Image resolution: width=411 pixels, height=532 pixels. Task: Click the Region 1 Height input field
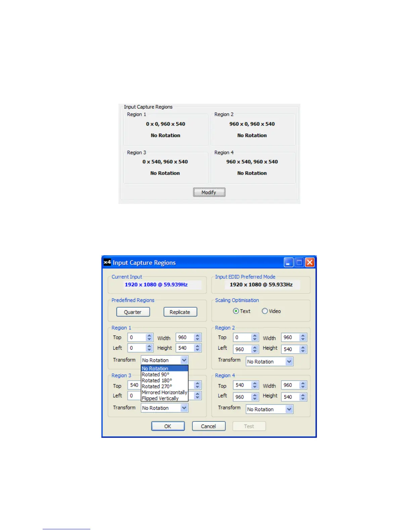click(x=185, y=348)
